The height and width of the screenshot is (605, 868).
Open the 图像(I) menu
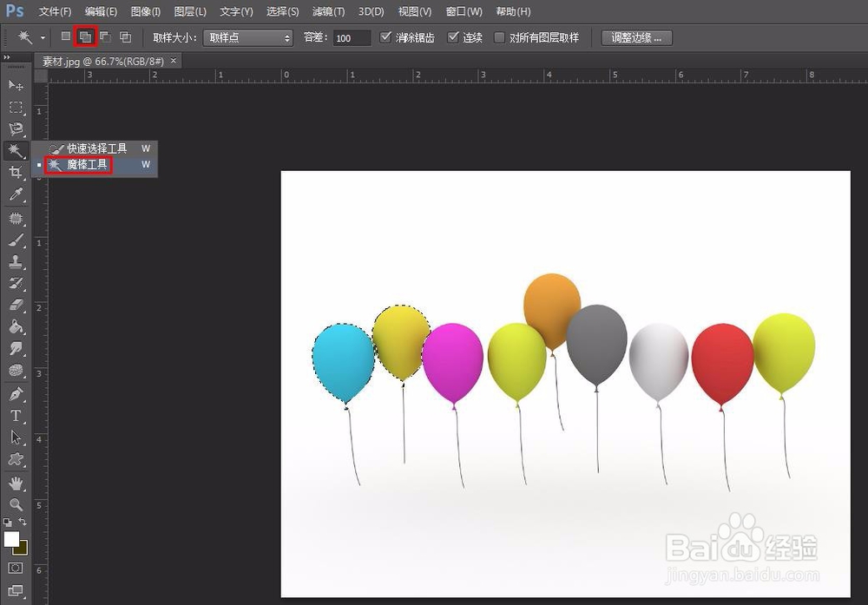[x=146, y=11]
